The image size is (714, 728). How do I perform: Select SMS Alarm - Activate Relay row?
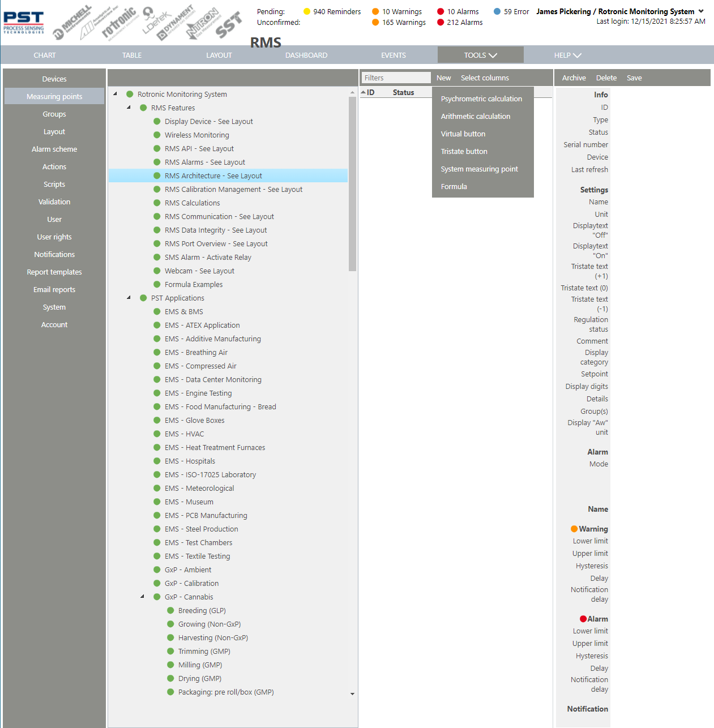coord(228,257)
